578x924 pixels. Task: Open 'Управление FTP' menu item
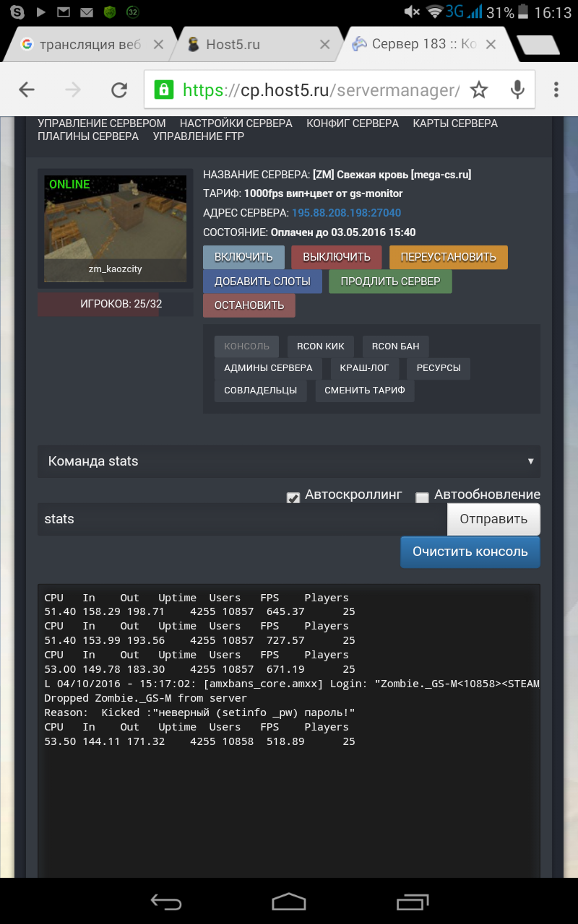click(199, 136)
